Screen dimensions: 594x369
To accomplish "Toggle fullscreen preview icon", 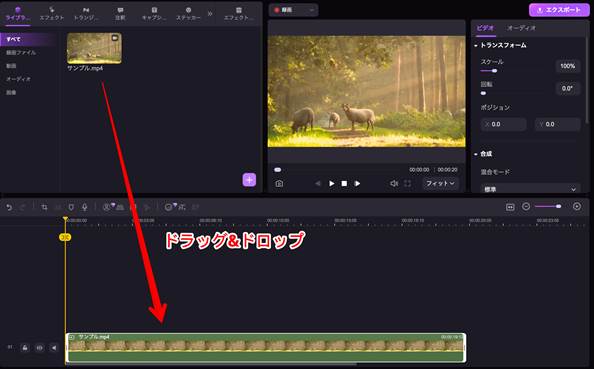I will 408,184.
